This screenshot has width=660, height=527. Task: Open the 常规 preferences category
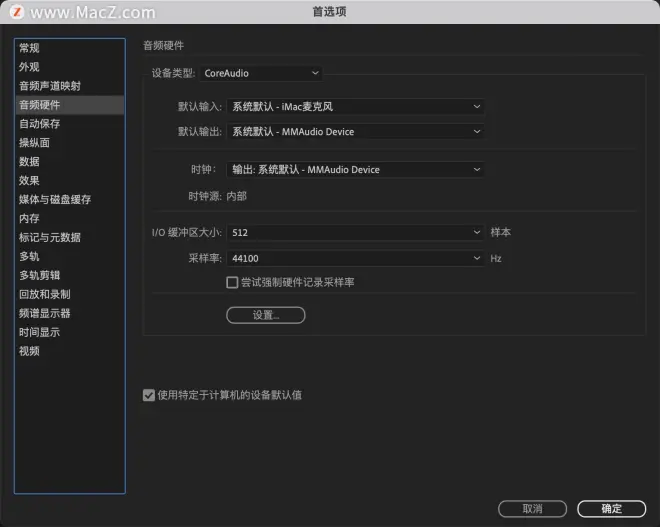point(69,48)
